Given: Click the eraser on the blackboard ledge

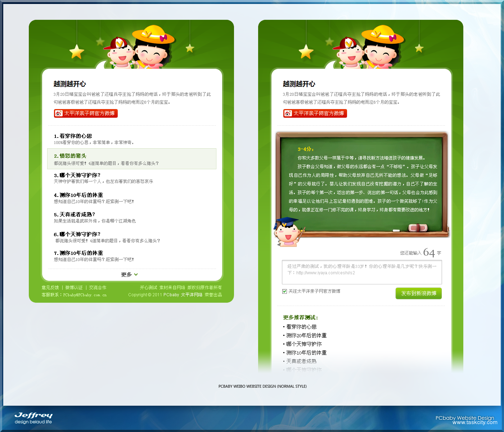Looking at the screenshot, I should pos(418,228).
